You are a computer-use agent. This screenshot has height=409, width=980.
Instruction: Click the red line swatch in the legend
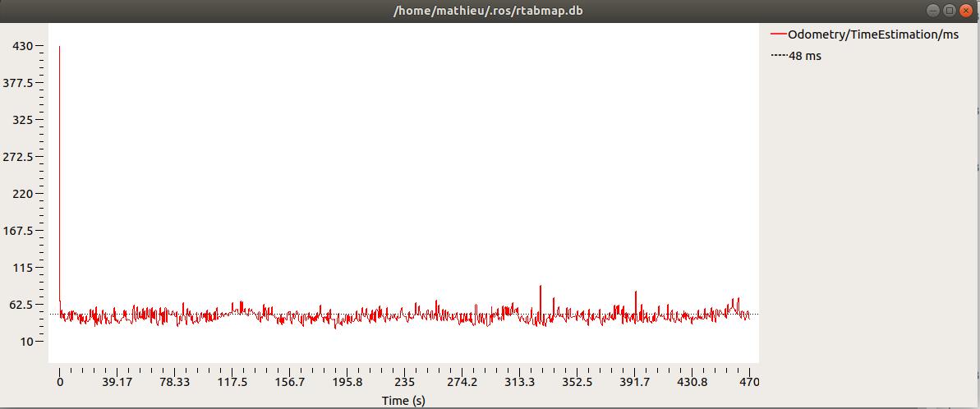point(778,34)
